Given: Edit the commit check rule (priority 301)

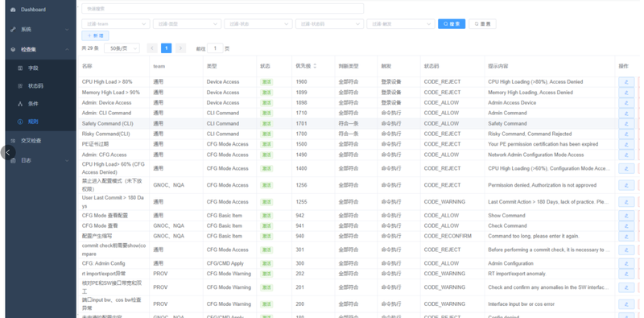Looking at the screenshot, I should pos(626,250).
